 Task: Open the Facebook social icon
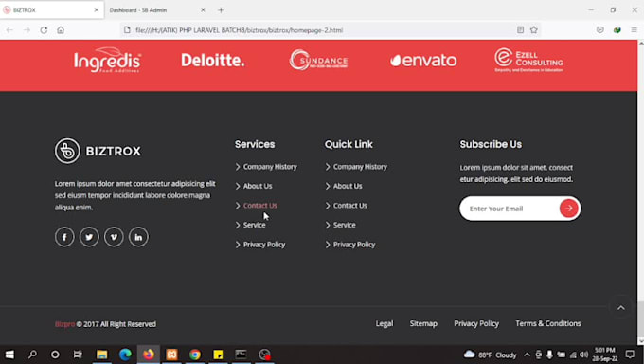(x=64, y=237)
